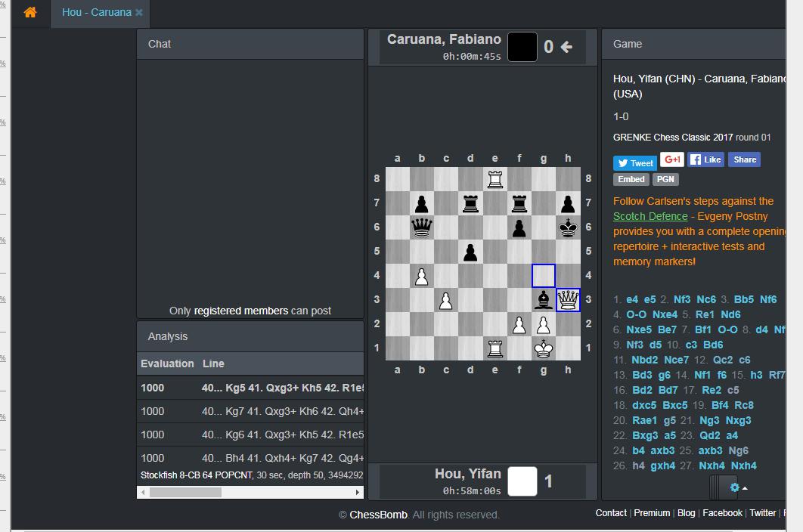Open the Premium link in footer
The image size is (803, 532).
652,512
